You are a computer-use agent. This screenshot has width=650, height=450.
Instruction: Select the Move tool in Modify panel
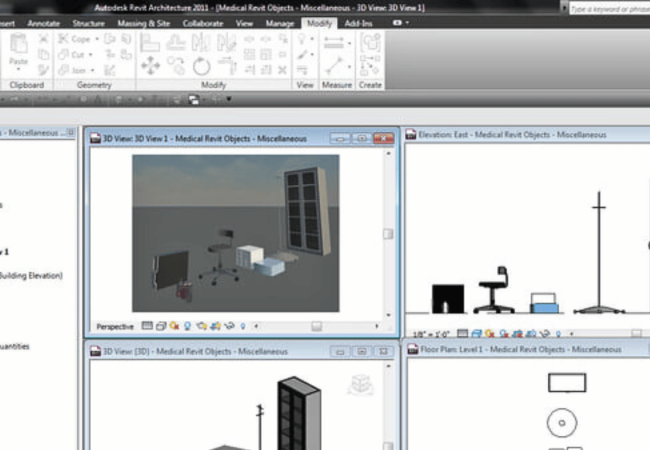point(150,65)
